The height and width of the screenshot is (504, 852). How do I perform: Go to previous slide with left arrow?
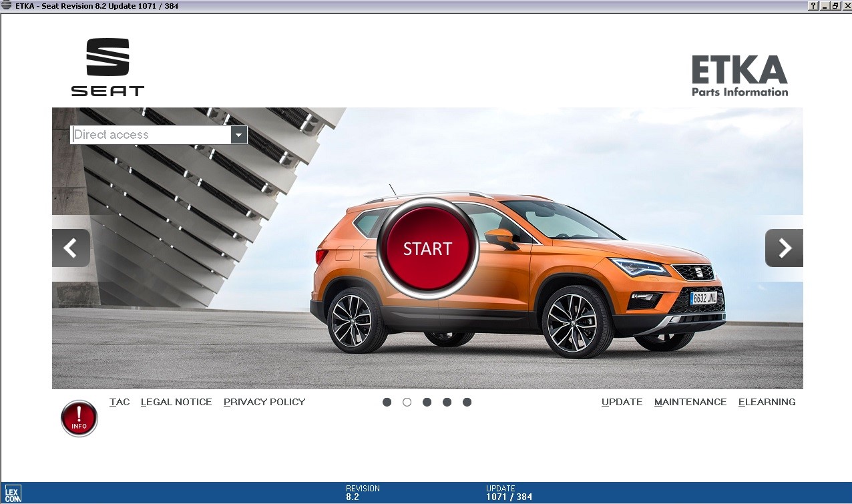point(71,248)
